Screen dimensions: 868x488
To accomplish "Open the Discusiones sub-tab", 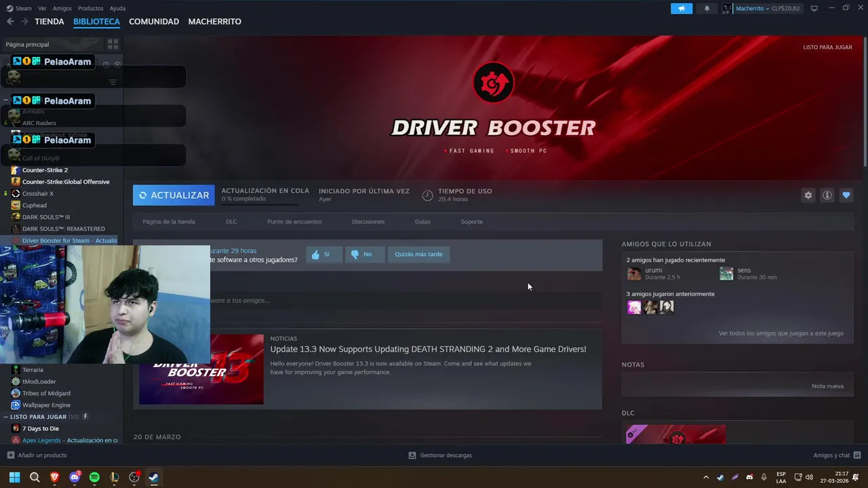I will 368,222.
